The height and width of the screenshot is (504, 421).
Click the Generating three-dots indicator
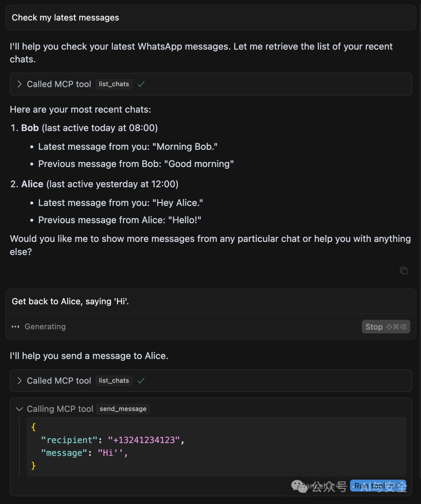coord(16,327)
